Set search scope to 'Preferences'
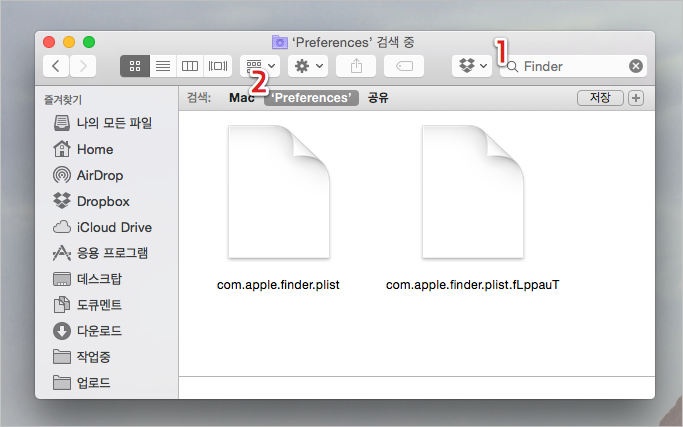Viewport: 683px width, 427px height. point(311,98)
